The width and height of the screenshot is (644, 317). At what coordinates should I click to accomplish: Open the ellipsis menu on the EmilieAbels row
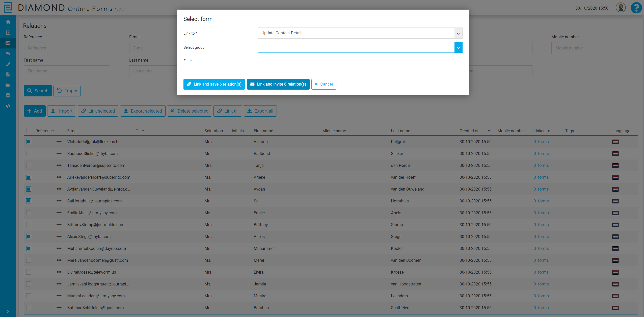59,213
